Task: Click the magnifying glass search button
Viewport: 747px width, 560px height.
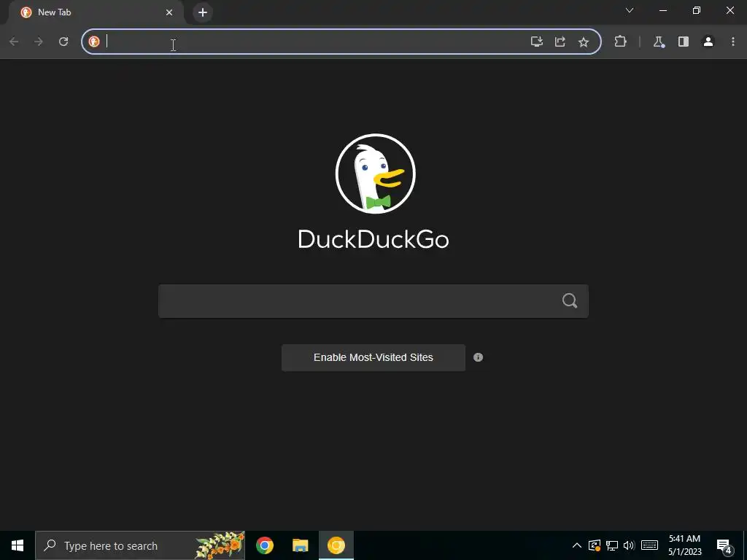Action: click(x=570, y=300)
